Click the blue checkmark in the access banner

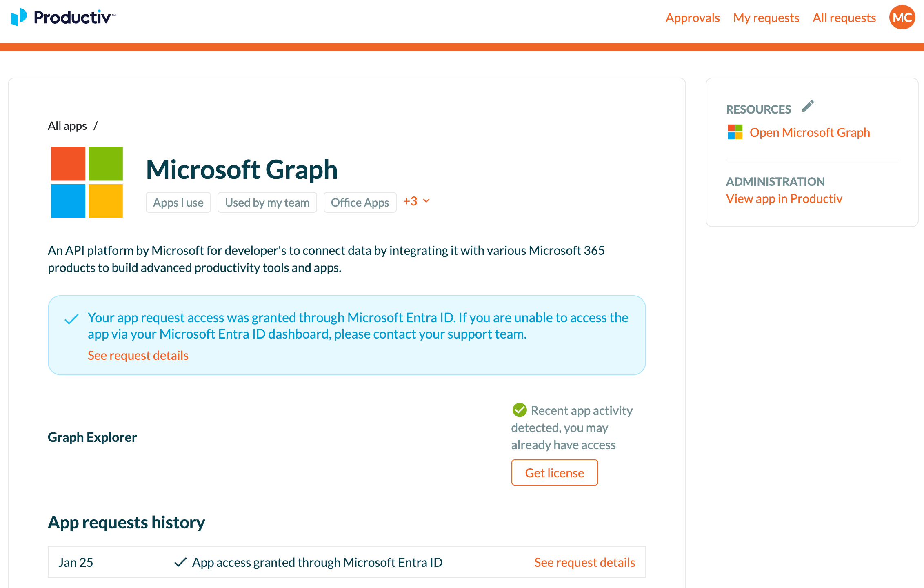71,319
